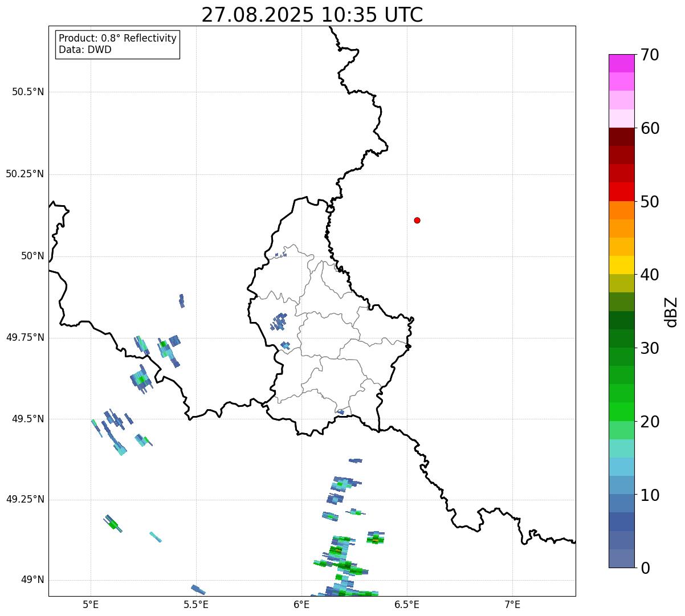The image size is (685, 616).
Task: Click the "Product: 0.8° Reflectivity" text
Action: point(118,38)
